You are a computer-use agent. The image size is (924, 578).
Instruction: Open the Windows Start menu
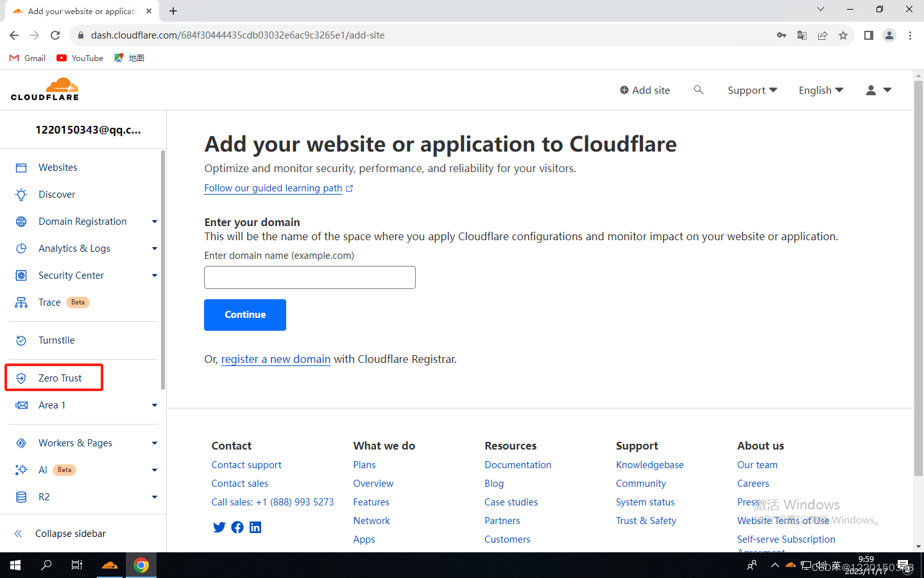coord(15,565)
